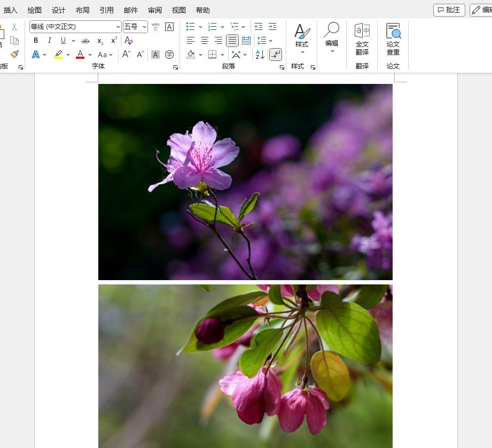Select the purple azalea flower picture
Screen dimensions: 492x448
tap(245, 182)
